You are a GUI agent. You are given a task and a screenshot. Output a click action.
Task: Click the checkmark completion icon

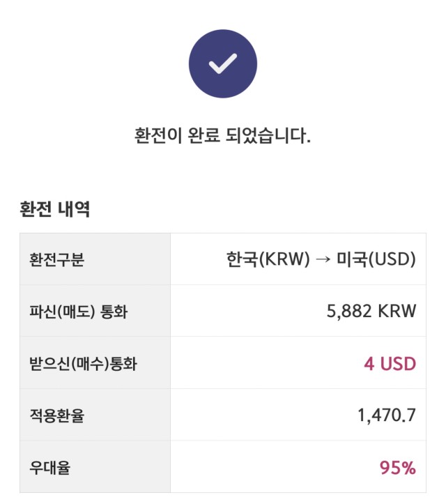click(x=223, y=63)
